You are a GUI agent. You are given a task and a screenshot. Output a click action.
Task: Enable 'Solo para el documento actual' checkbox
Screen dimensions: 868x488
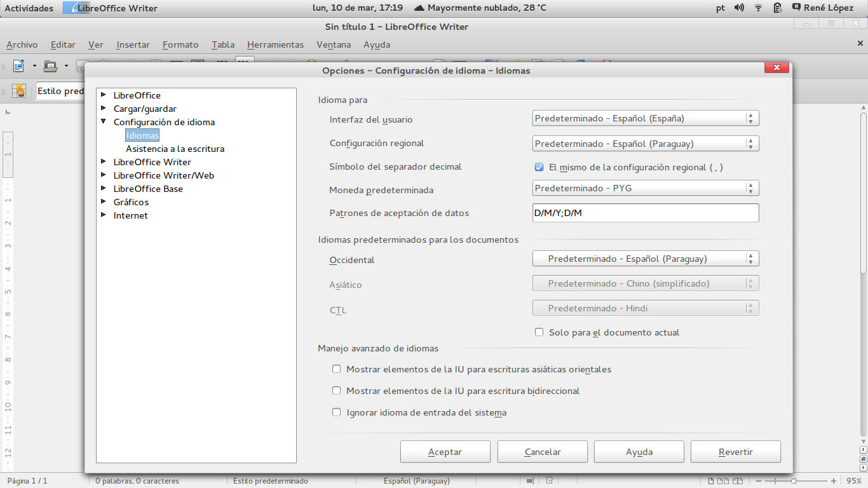[x=539, y=332]
